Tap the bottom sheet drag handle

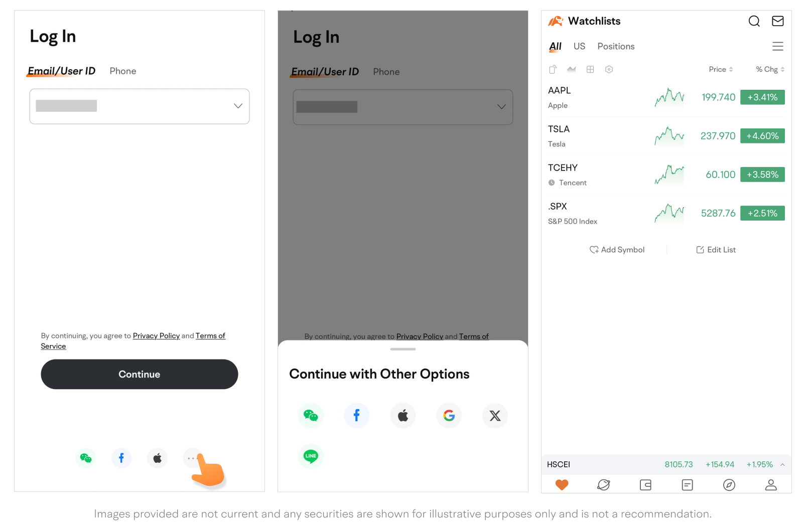coord(402,349)
